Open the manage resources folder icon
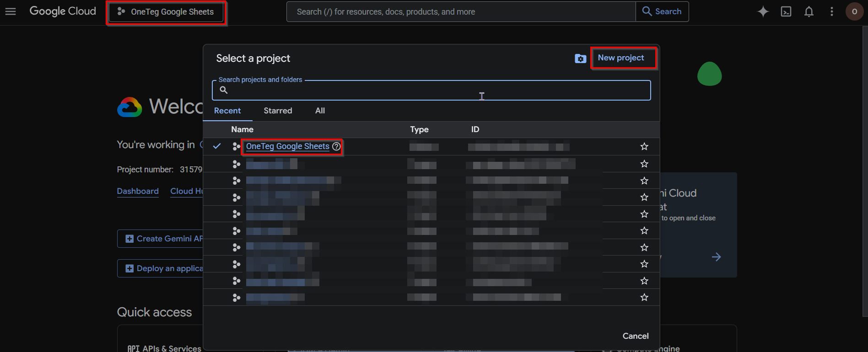Viewport: 868px width, 352px height. pos(580,59)
